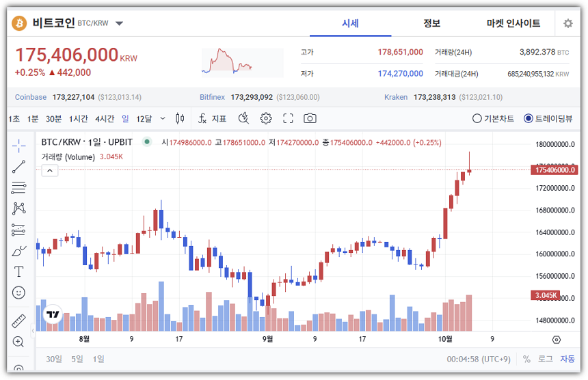This screenshot has height=380, width=588.
Task: Select the text annotation tool
Action: pyautogui.click(x=18, y=272)
